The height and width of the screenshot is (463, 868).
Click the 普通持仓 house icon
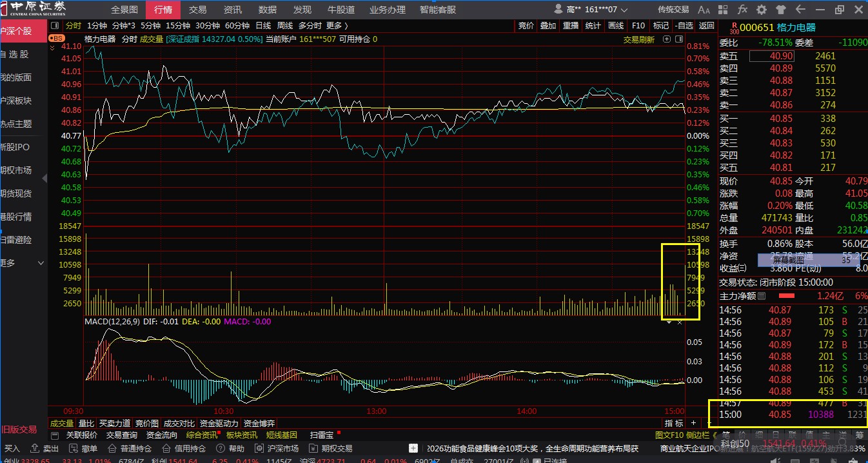coord(113,448)
